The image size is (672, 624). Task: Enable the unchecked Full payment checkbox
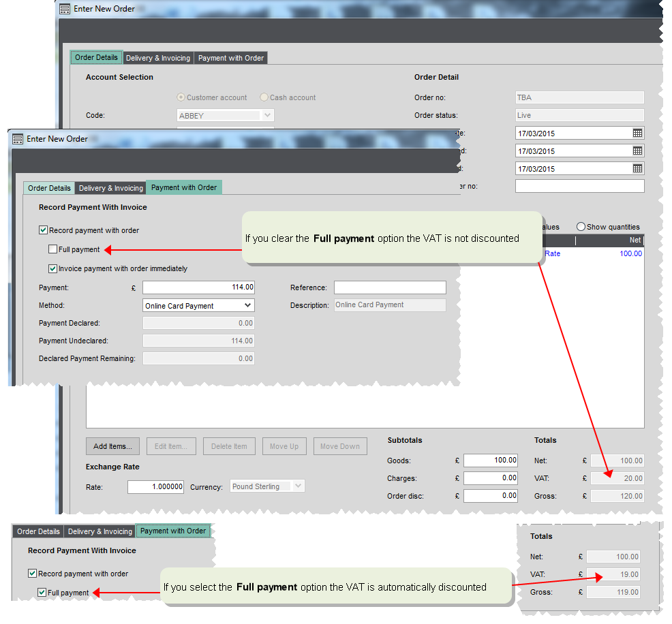pyautogui.click(x=53, y=249)
